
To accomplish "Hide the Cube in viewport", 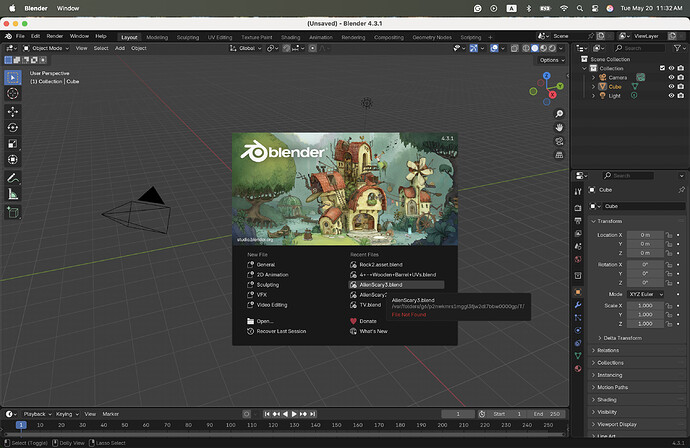I will pyautogui.click(x=672, y=87).
